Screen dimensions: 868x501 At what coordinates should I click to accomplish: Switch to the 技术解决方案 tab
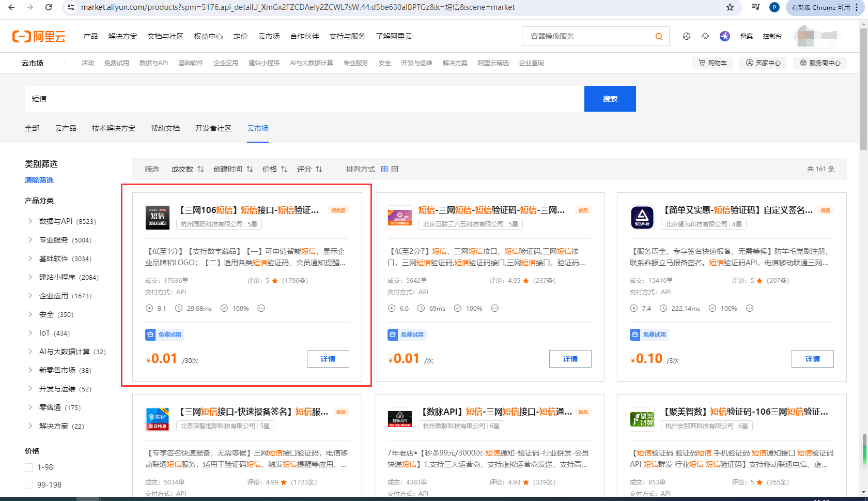tap(114, 128)
